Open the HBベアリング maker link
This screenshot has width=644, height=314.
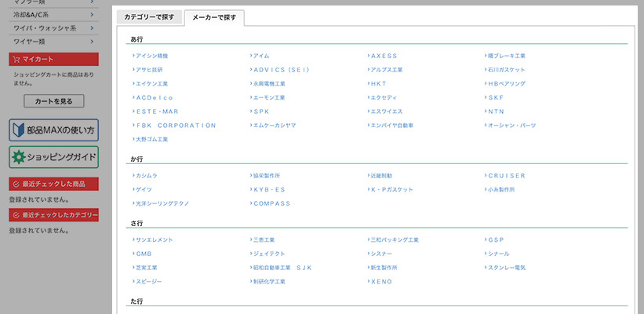coord(505,84)
